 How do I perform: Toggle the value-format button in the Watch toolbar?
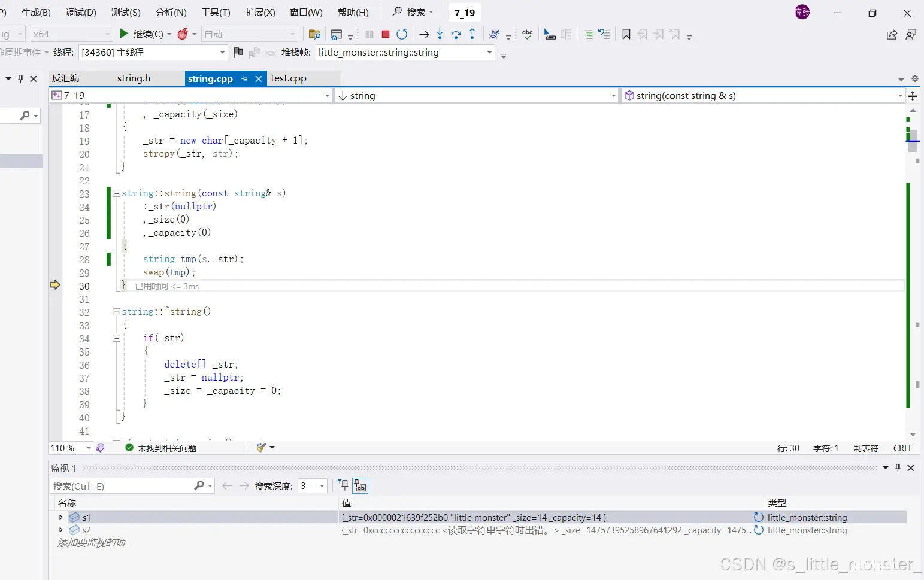coord(360,485)
